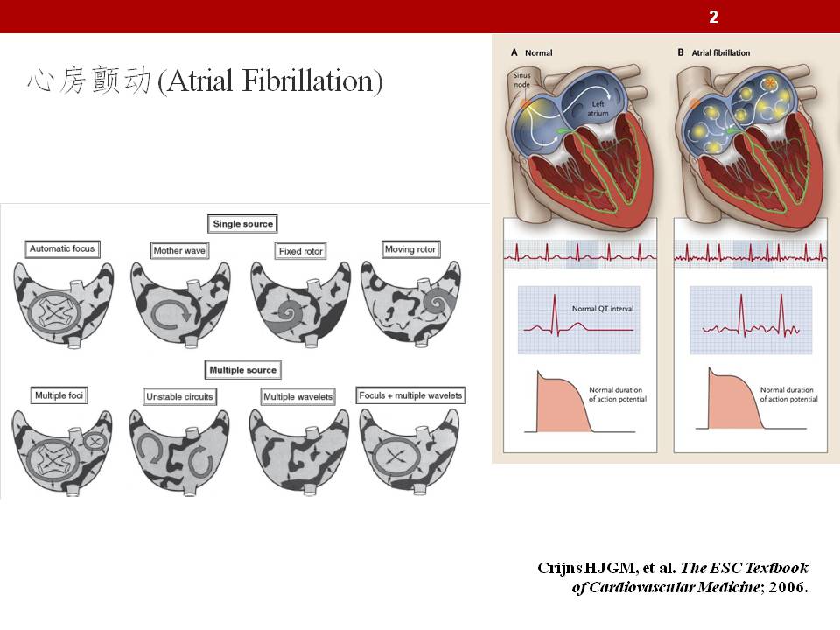Image resolution: width=840 pixels, height=630 pixels.
Task: Select the Normal QT interval ECG panel
Action: coord(580,319)
